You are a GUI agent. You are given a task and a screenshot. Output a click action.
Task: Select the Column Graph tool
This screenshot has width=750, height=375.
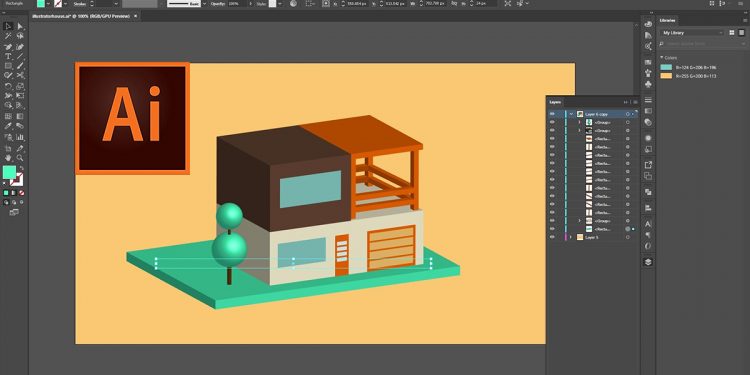(20, 137)
